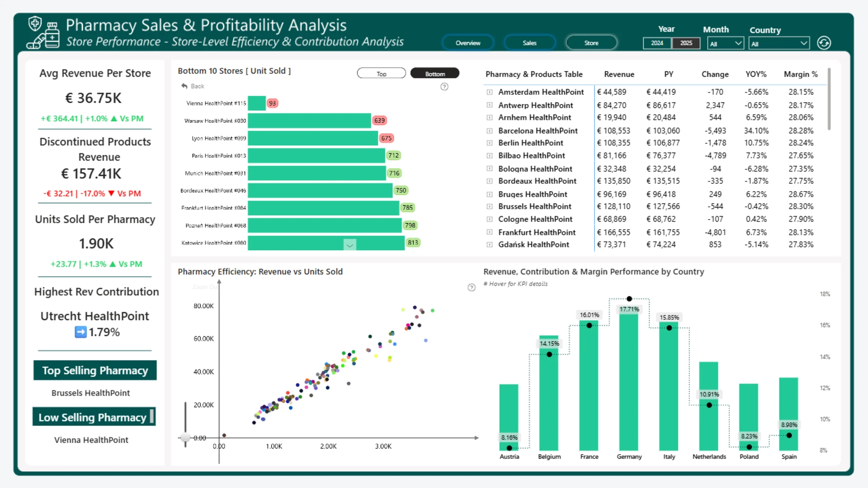This screenshot has width=868, height=488.
Task: Click the blue arrow icon near 1.79%
Action: coord(80,332)
